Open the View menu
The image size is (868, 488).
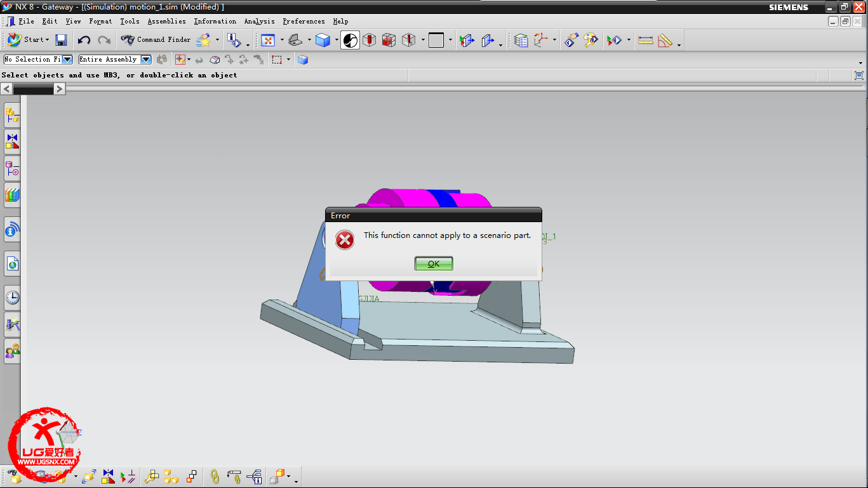click(73, 21)
